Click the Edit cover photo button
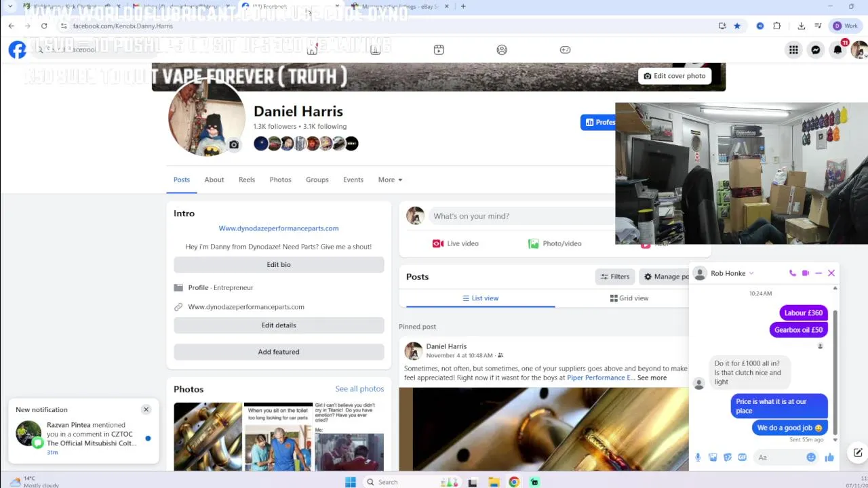This screenshot has width=868, height=488. [675, 76]
